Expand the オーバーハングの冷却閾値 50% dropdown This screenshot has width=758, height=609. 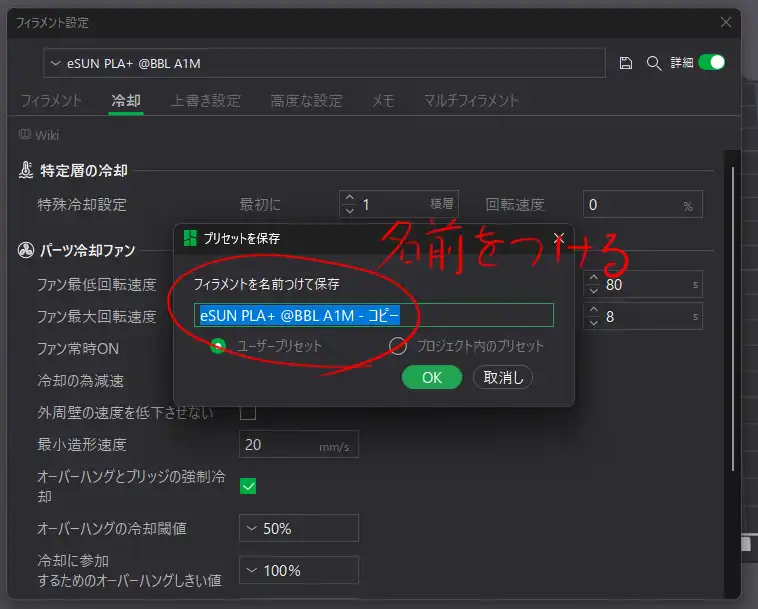click(298, 528)
